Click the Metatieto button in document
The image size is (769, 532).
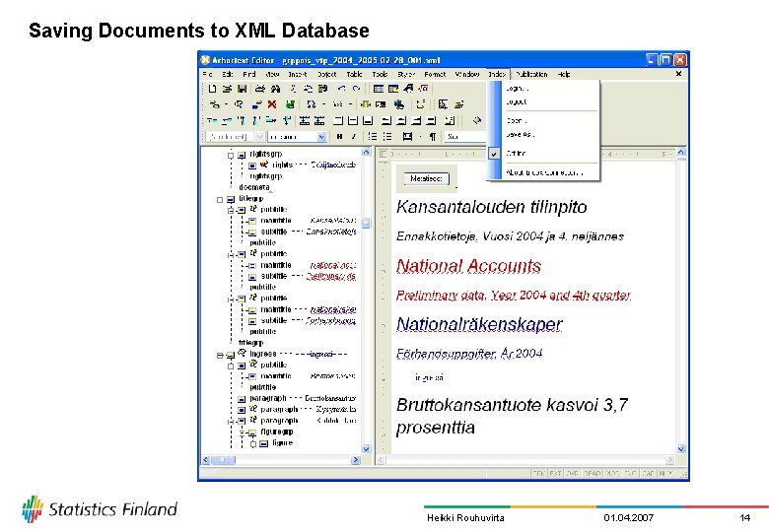426,178
